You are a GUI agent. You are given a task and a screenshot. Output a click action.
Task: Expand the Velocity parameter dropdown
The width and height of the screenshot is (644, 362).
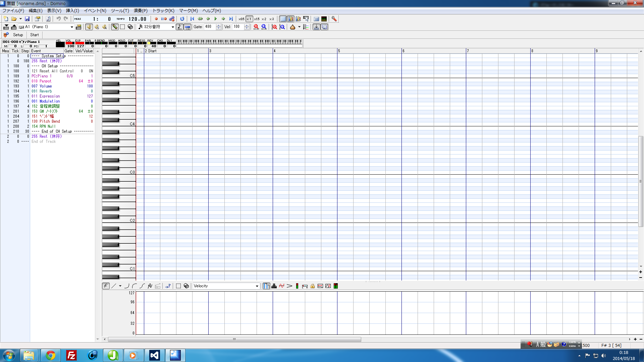pyautogui.click(x=257, y=286)
